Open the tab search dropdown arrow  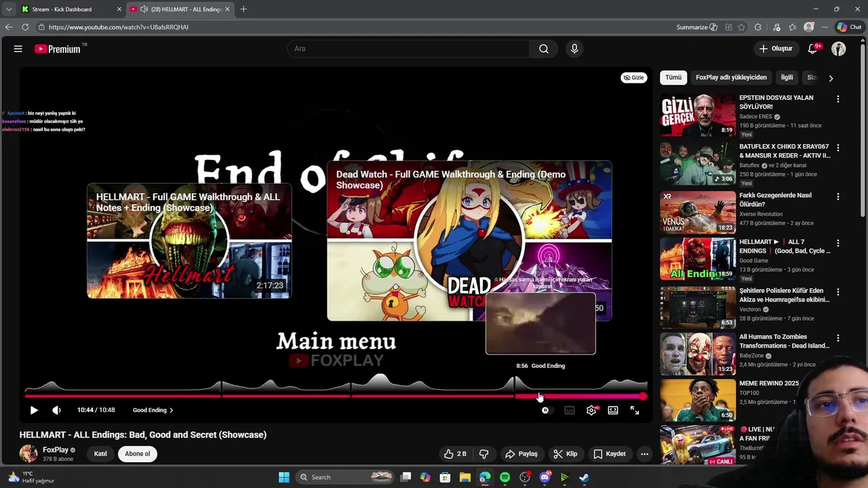point(8,9)
